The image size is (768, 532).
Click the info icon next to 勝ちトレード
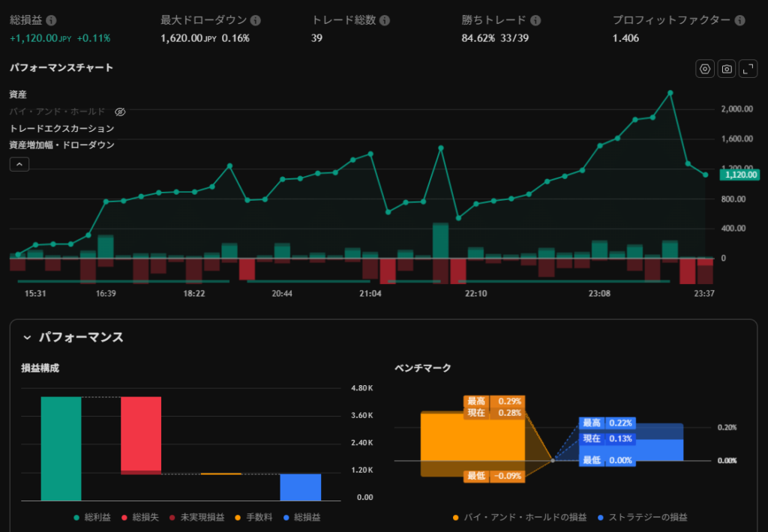click(x=534, y=21)
